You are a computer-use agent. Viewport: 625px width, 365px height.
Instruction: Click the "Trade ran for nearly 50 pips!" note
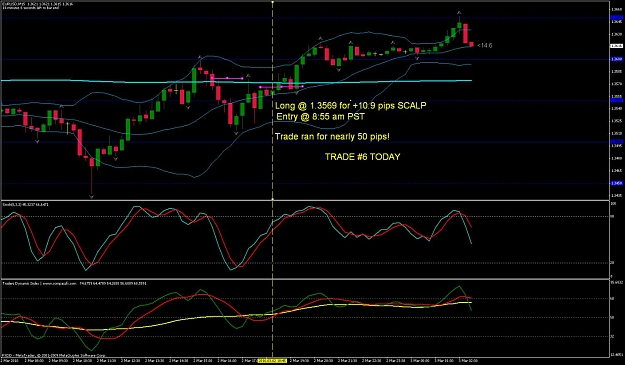[x=332, y=137]
